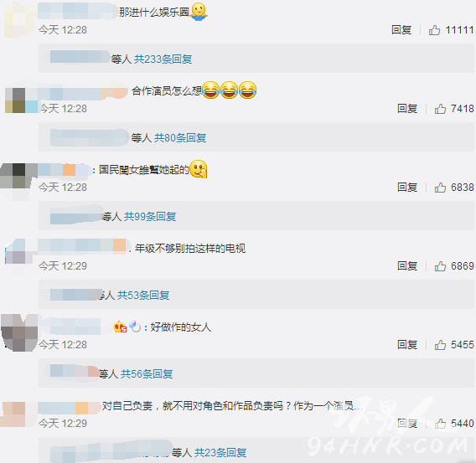Open avatar of 合作演员怎么想 commenter
The width and height of the screenshot is (476, 463).
coord(21,100)
